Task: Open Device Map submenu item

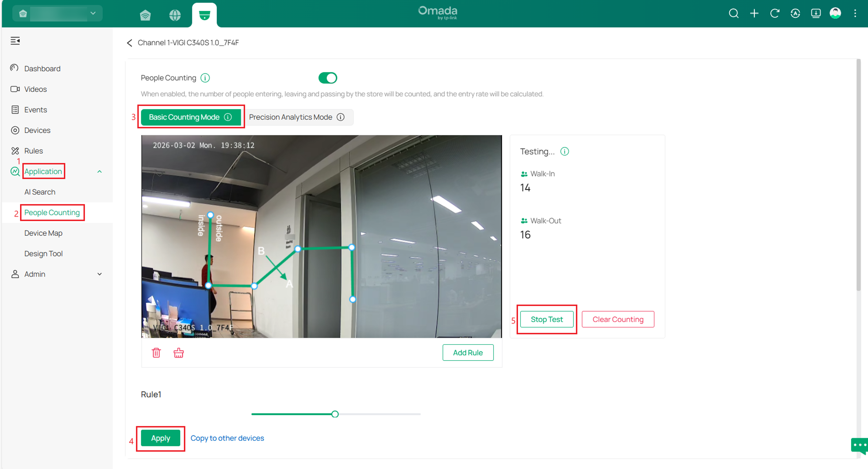Action: pos(43,233)
